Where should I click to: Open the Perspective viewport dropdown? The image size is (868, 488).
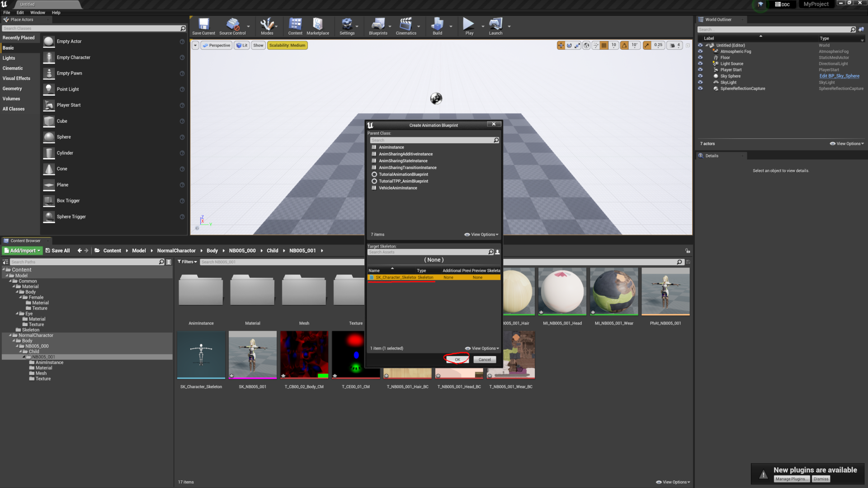tap(217, 45)
